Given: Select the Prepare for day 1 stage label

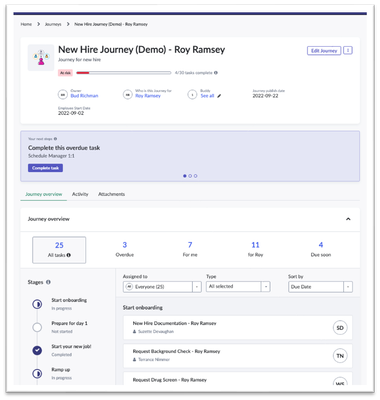Looking at the screenshot, I should [x=69, y=323].
